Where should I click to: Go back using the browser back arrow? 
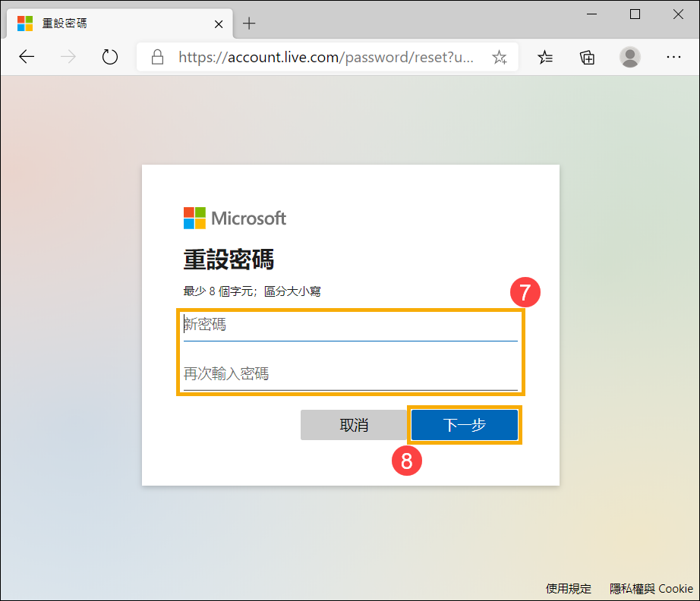(x=27, y=57)
